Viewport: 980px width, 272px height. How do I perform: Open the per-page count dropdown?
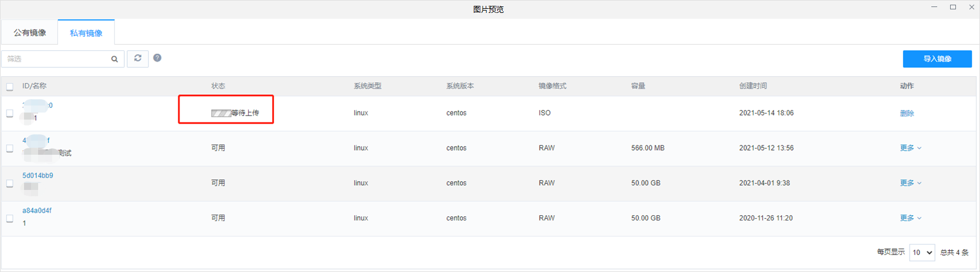pyautogui.click(x=922, y=252)
